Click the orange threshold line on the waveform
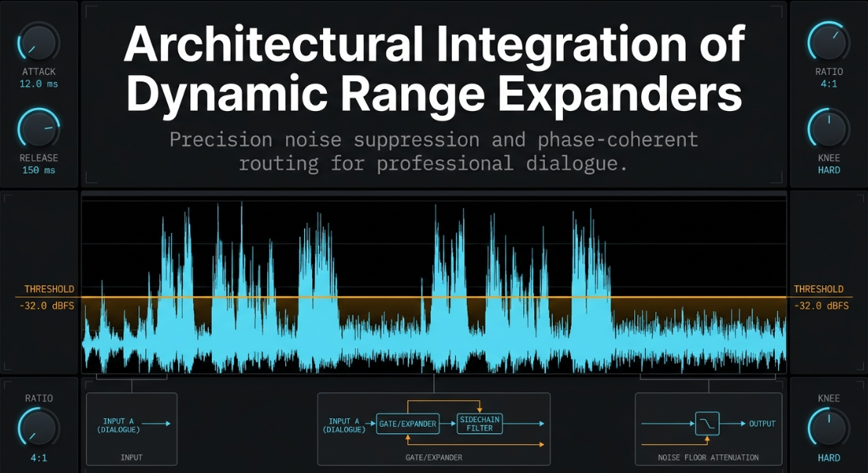868x473 pixels. 434,298
